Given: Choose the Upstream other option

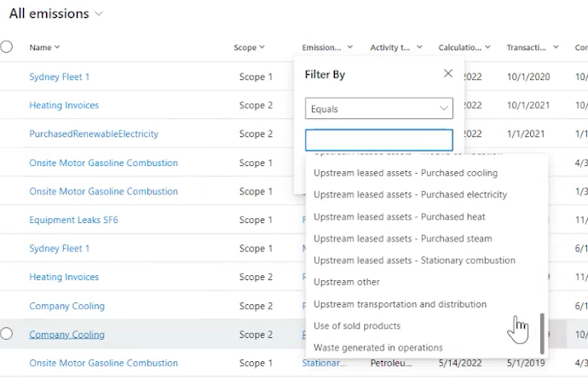Looking at the screenshot, I should 347,282.
